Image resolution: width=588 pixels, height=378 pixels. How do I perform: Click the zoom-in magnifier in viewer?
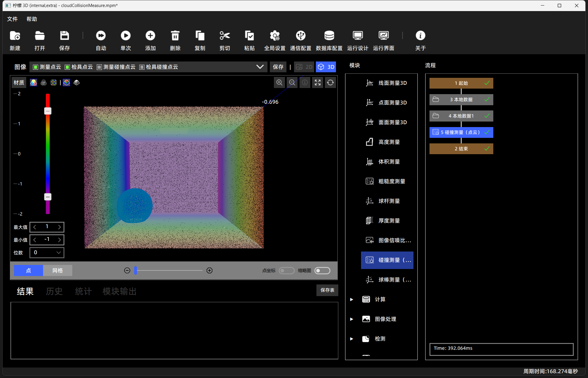point(279,82)
